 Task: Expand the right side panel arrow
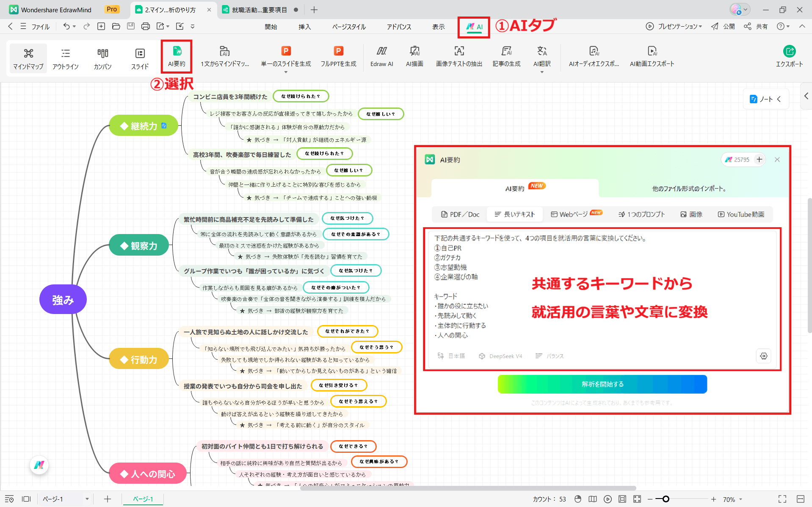pyautogui.click(x=806, y=96)
